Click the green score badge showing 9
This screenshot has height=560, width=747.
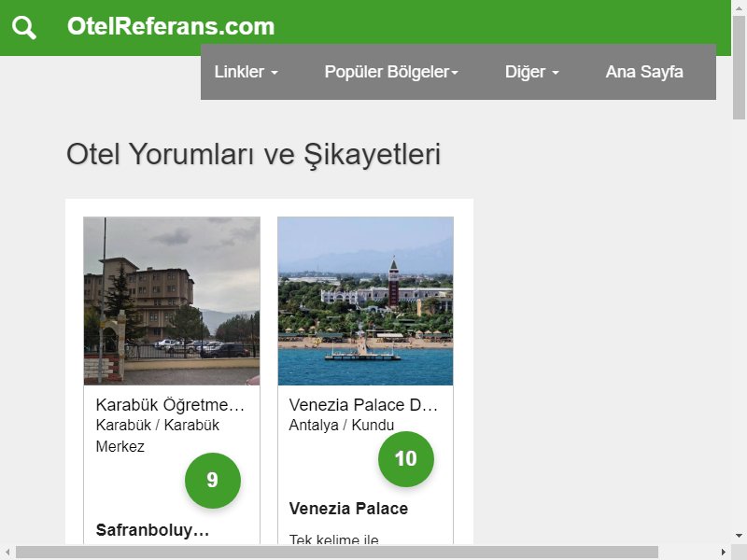(x=213, y=480)
